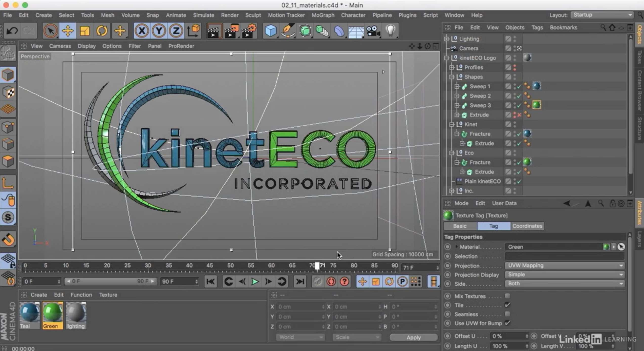This screenshot has height=351, width=644.
Task: Add a Camera object from toolbar
Action: click(373, 31)
